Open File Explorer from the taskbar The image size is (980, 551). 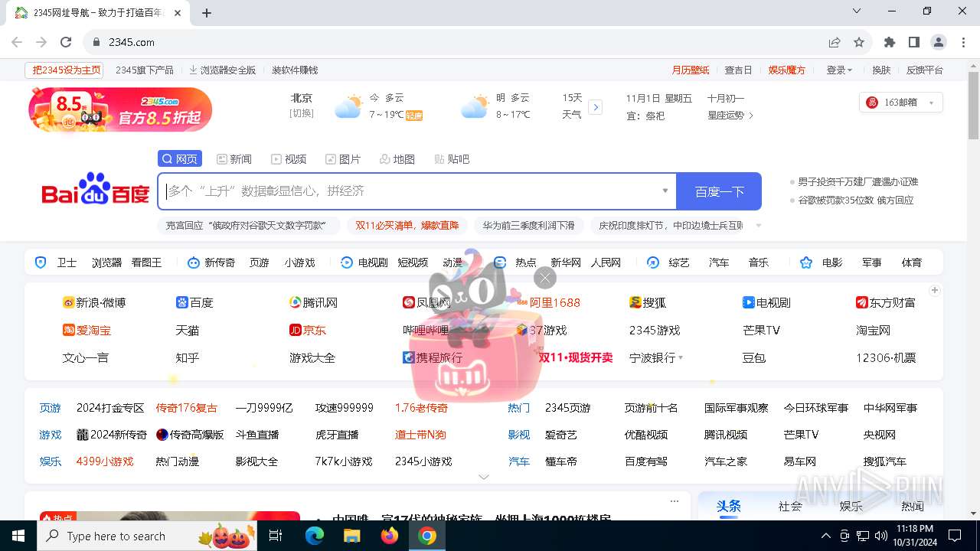click(352, 536)
